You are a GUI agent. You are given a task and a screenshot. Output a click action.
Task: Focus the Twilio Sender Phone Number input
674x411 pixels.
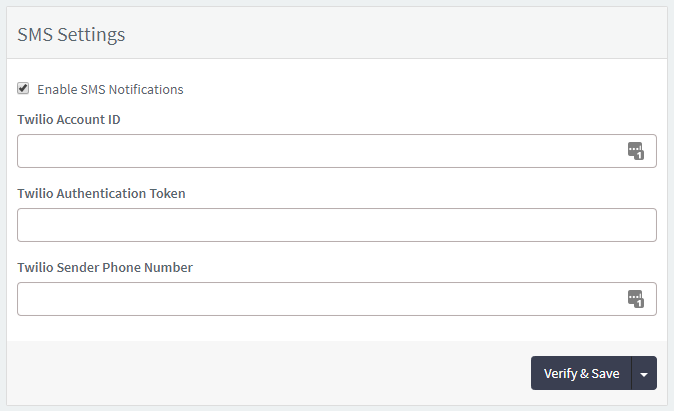[x=337, y=299]
